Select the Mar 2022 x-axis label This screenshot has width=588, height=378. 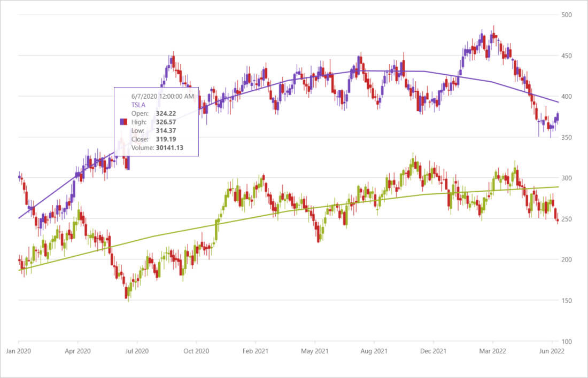[x=492, y=351]
